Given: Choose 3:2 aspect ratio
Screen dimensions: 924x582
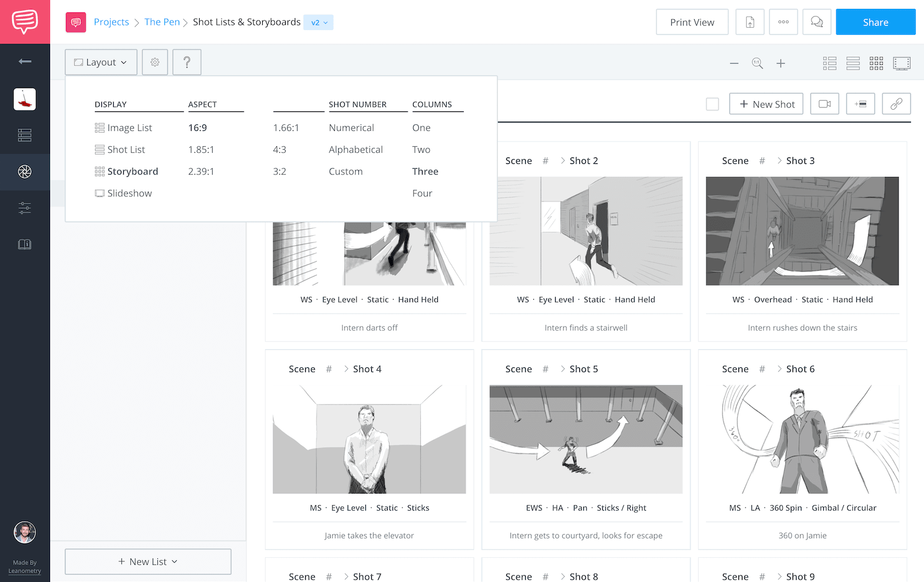Looking at the screenshot, I should pos(279,172).
